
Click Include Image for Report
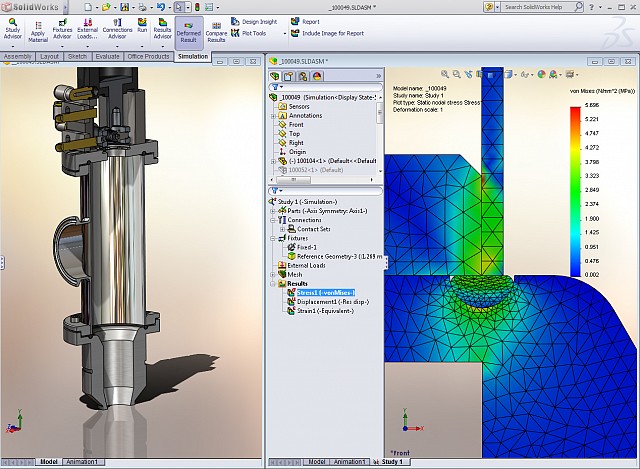[x=327, y=33]
